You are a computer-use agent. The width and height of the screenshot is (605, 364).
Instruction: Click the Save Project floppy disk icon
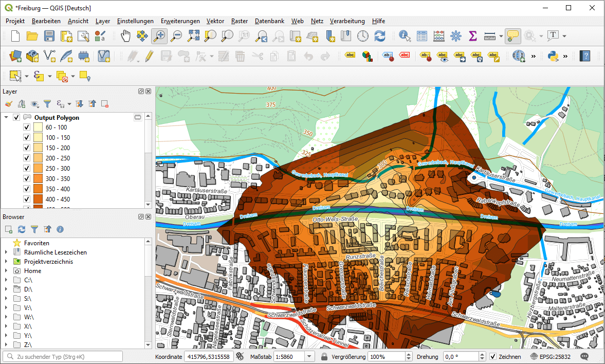point(49,36)
